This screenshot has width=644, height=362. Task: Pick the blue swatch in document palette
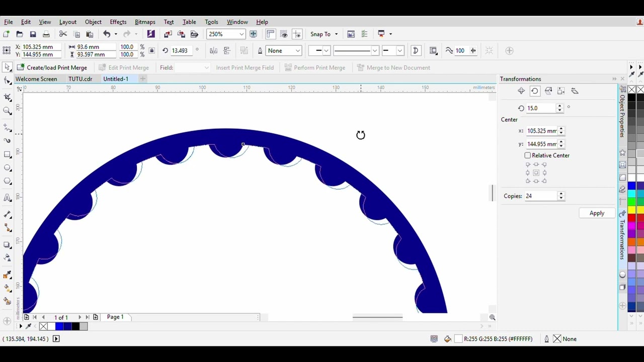coord(59,327)
